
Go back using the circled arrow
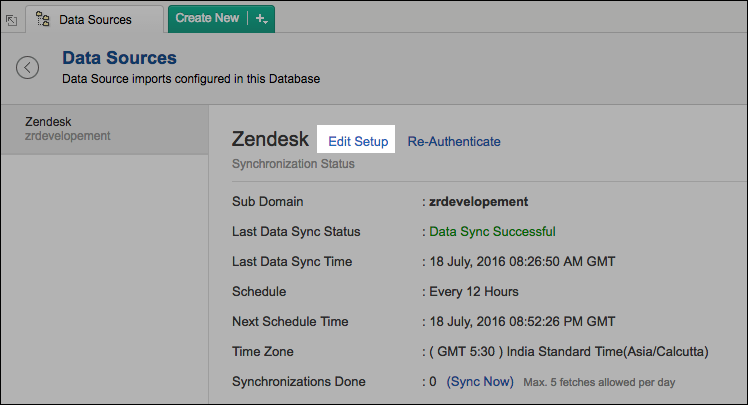pyautogui.click(x=27, y=67)
